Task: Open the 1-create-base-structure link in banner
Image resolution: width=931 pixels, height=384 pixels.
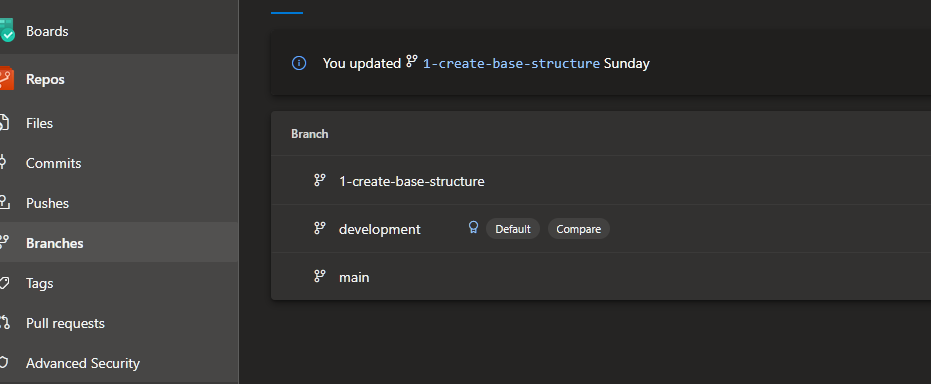Action: click(511, 63)
